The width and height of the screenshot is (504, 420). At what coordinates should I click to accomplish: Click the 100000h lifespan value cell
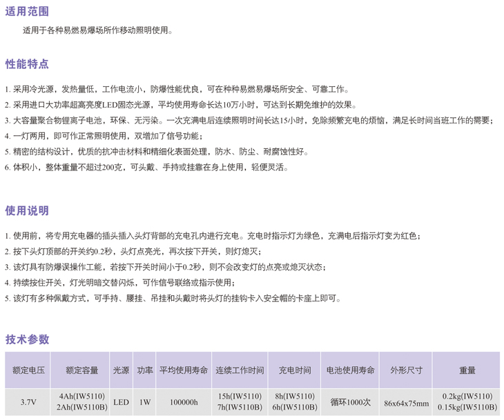(x=183, y=402)
